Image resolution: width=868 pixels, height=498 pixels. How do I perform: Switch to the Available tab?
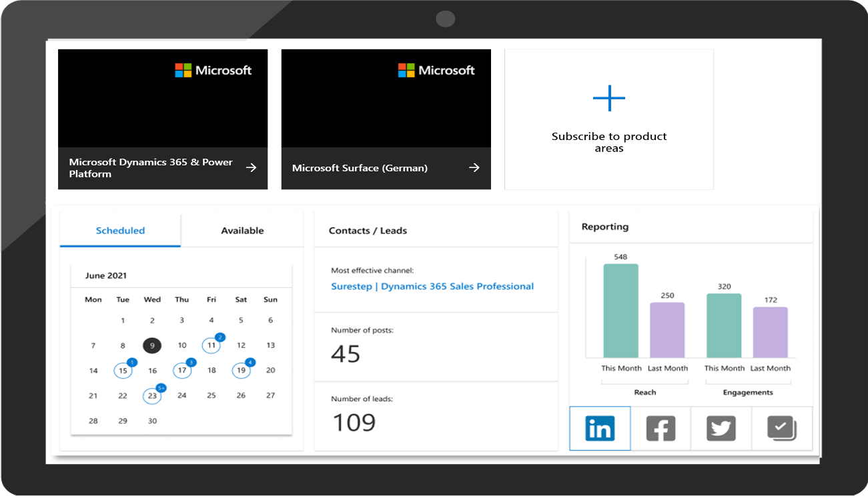242,231
